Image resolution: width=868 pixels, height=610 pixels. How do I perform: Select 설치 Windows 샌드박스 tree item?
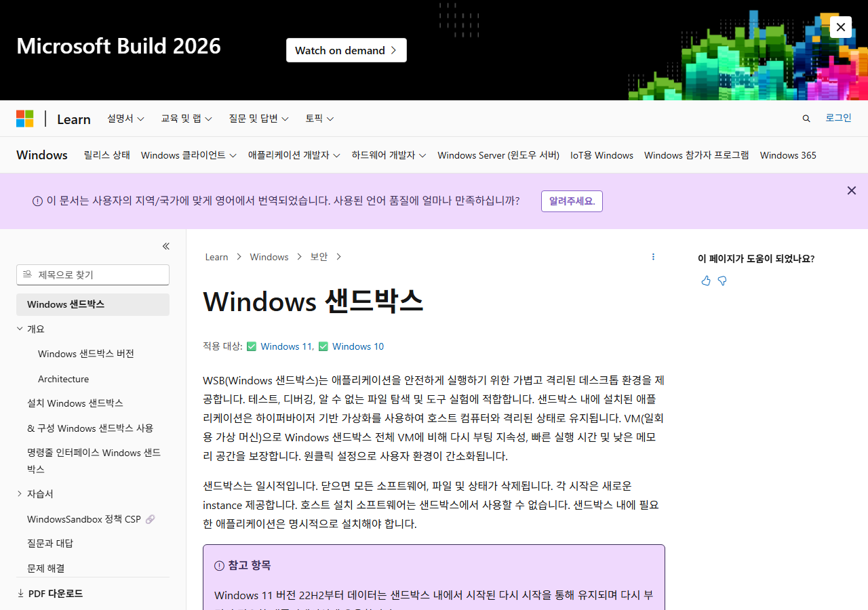[75, 403]
